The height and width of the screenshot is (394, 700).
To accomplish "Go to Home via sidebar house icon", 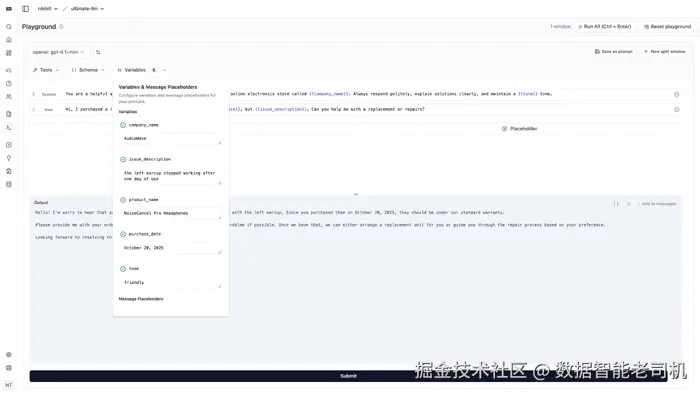I will point(8,40).
